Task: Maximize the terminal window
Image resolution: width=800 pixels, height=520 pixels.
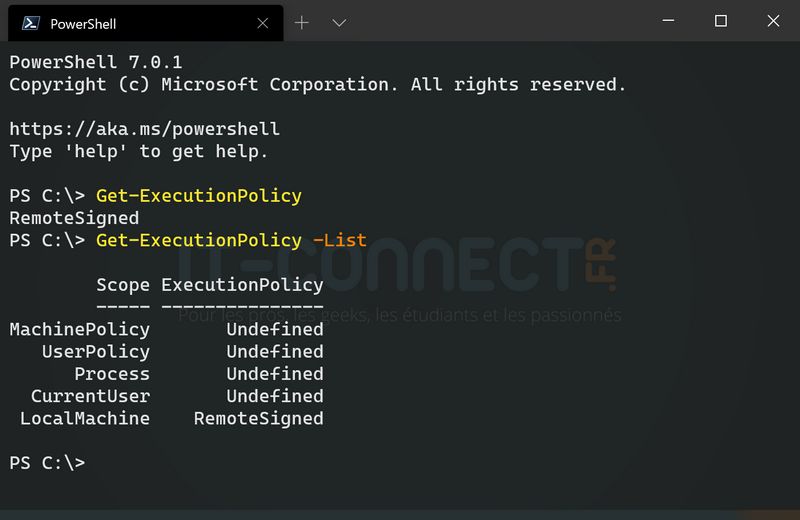Action: click(720, 21)
